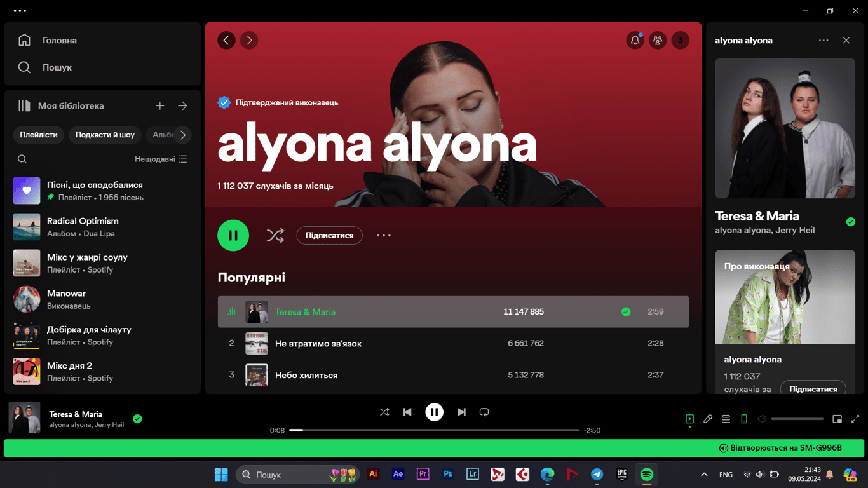Viewport: 868px width, 488px height.
Task: Switch to the Подкасти й шоу filter
Action: [105, 135]
